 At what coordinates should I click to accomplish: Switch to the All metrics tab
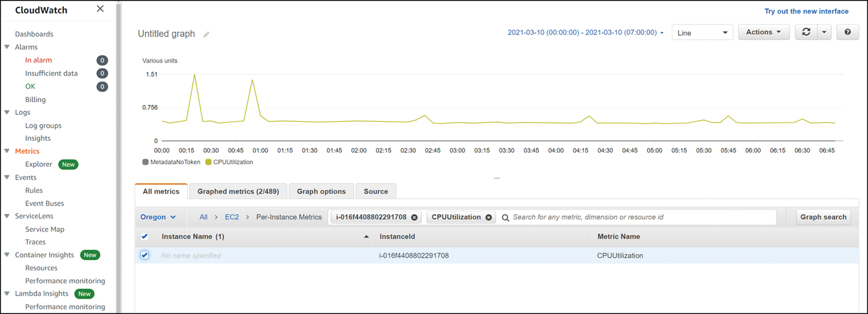click(161, 191)
